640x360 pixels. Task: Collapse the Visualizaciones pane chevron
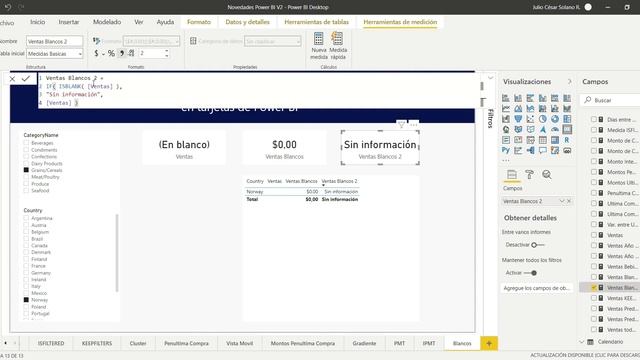(x=569, y=82)
